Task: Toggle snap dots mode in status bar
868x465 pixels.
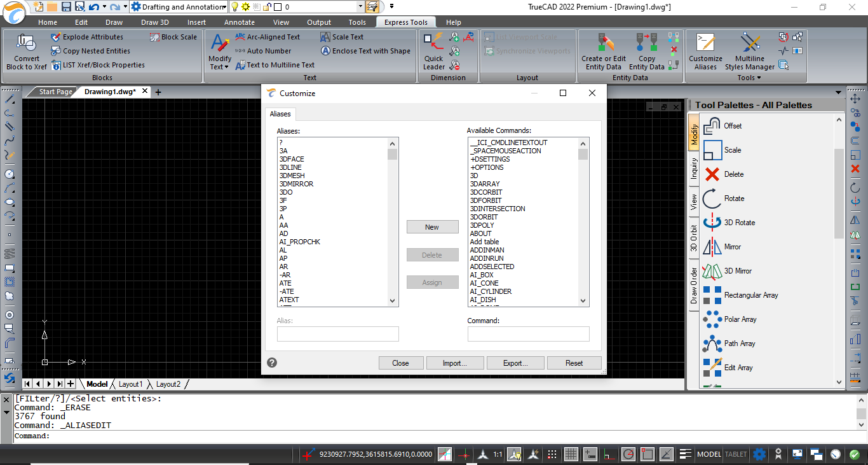Action: [552, 454]
